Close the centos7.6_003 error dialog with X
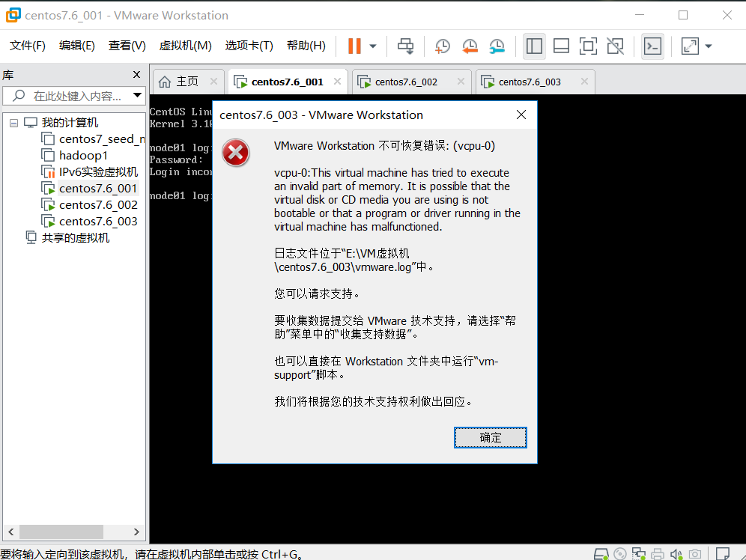 coord(521,115)
